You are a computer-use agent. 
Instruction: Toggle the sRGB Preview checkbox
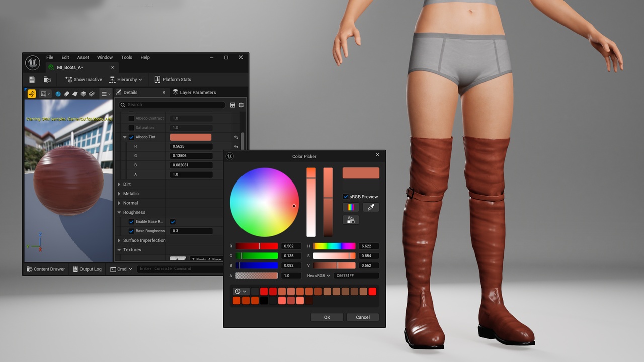346,197
